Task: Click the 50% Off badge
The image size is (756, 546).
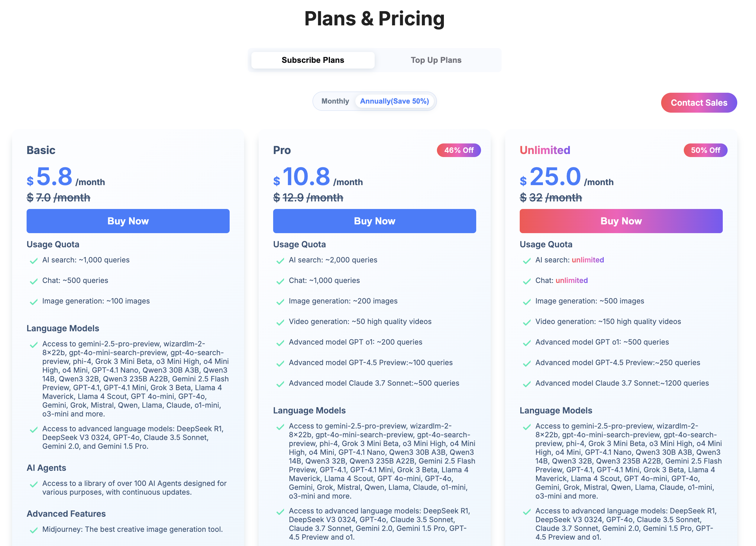Action: tap(705, 150)
